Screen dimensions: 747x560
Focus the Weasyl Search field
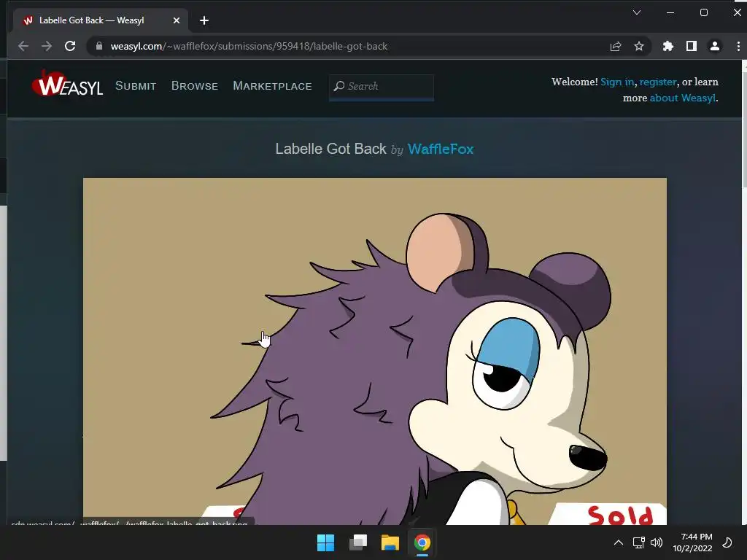[x=382, y=86]
